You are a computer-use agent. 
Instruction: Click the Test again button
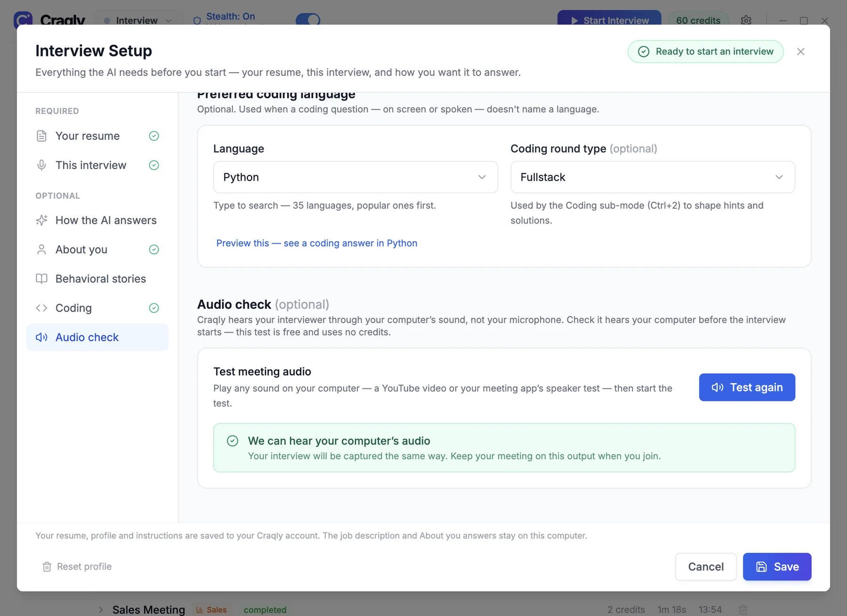747,387
